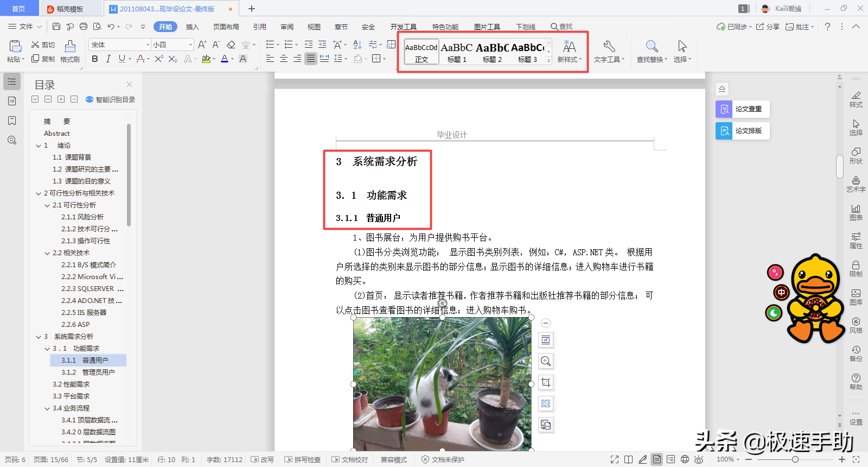Image resolution: width=868 pixels, height=467 pixels.
Task: Toggle character shading (boxed A)
Action: 243,59
